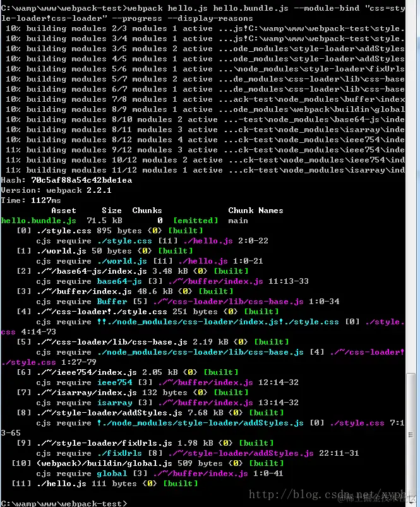The height and width of the screenshot is (507, 420).
Task: Click the cyan 'Buffer' require name
Action: tap(112, 302)
